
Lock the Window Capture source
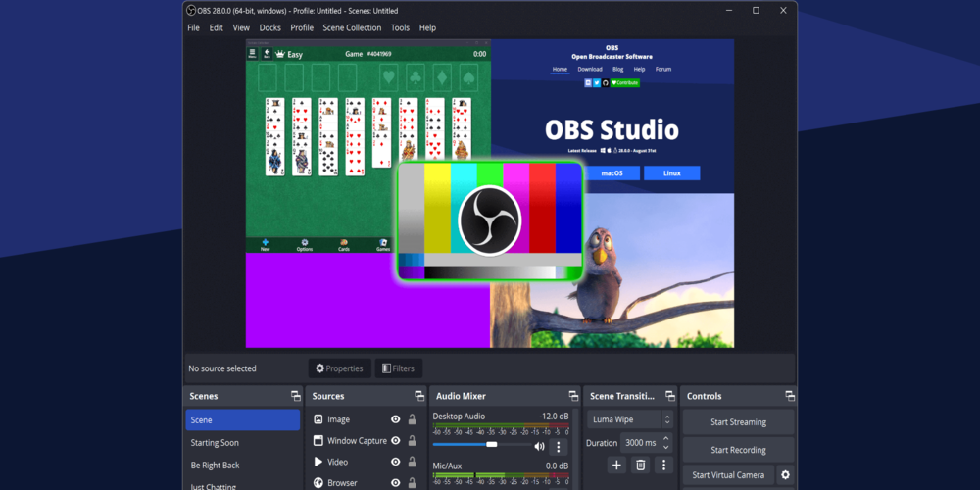412,441
